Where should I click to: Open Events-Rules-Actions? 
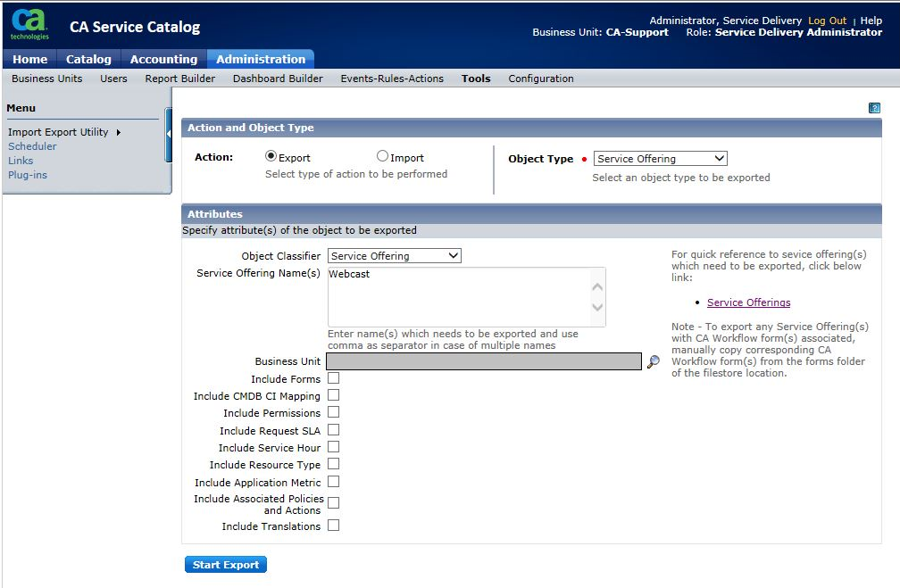(x=392, y=79)
